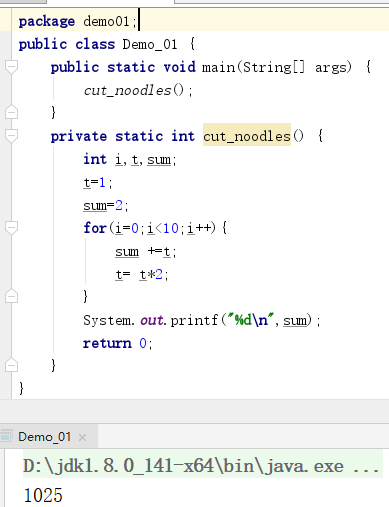Click the class name Demo_01 declaration
The image size is (389, 507).
tap(150, 44)
